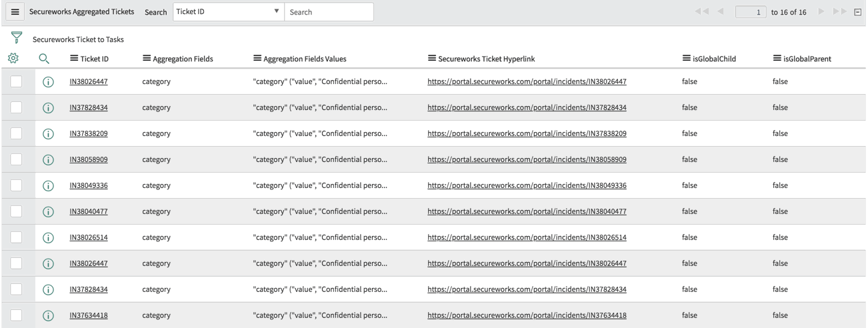Open personalize list gear icon
868x328 pixels.
[13, 59]
